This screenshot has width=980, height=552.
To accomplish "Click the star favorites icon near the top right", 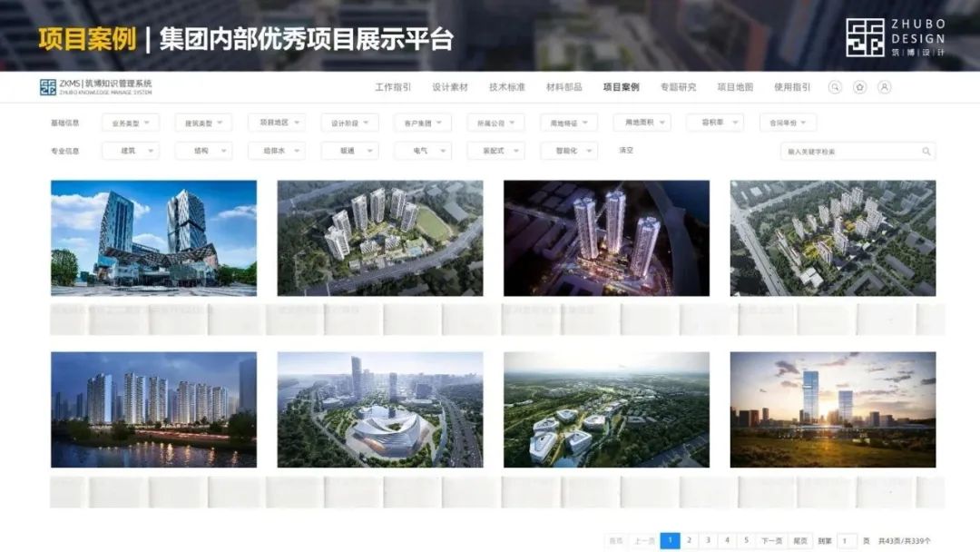I will click(860, 88).
